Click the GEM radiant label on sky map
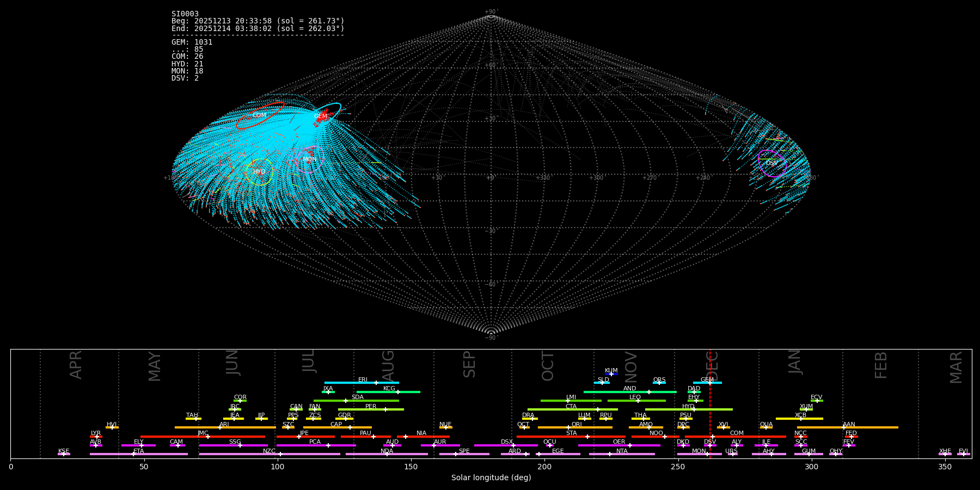Image resolution: width=980 pixels, height=490 pixels. [321, 117]
